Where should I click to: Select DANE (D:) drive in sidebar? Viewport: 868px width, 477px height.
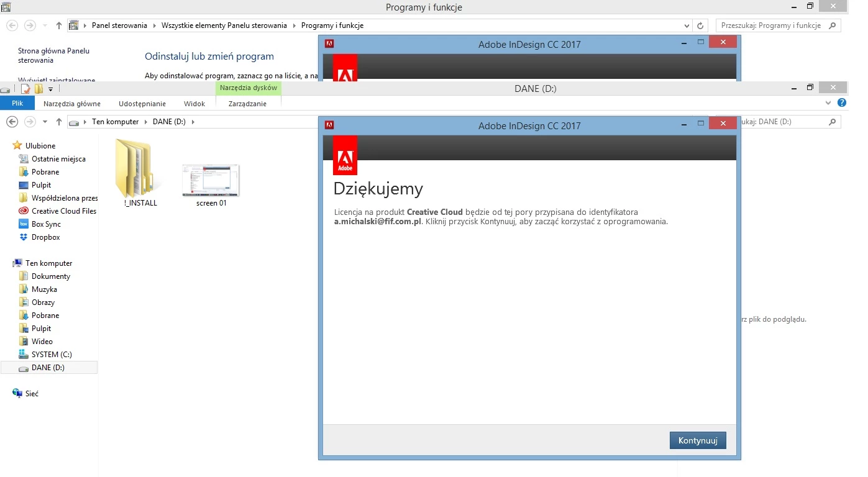click(48, 368)
